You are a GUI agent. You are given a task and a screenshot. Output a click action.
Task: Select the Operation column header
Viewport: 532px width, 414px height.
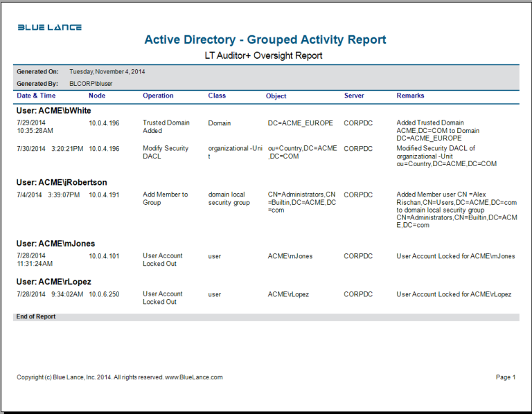(158, 96)
